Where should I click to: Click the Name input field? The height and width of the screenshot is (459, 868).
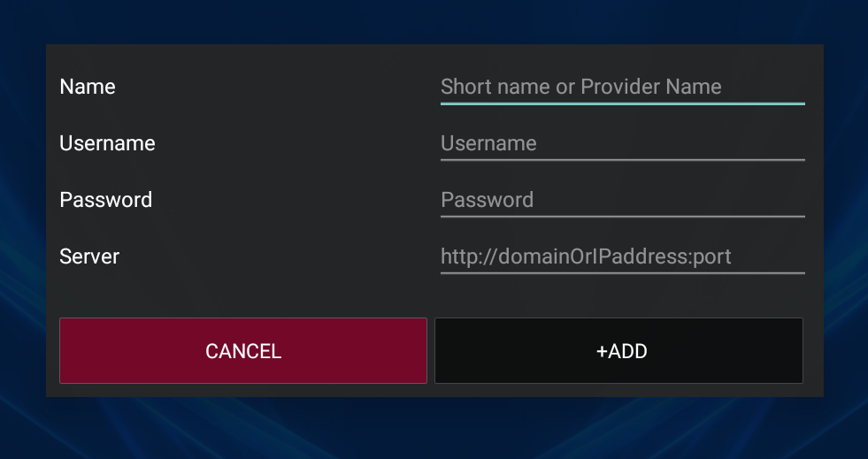(622, 87)
